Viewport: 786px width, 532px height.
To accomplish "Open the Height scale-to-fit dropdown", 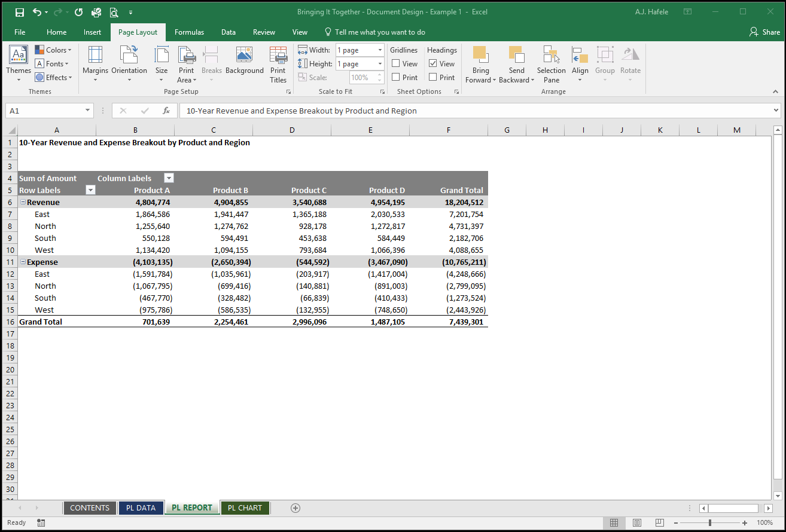I will (380, 64).
